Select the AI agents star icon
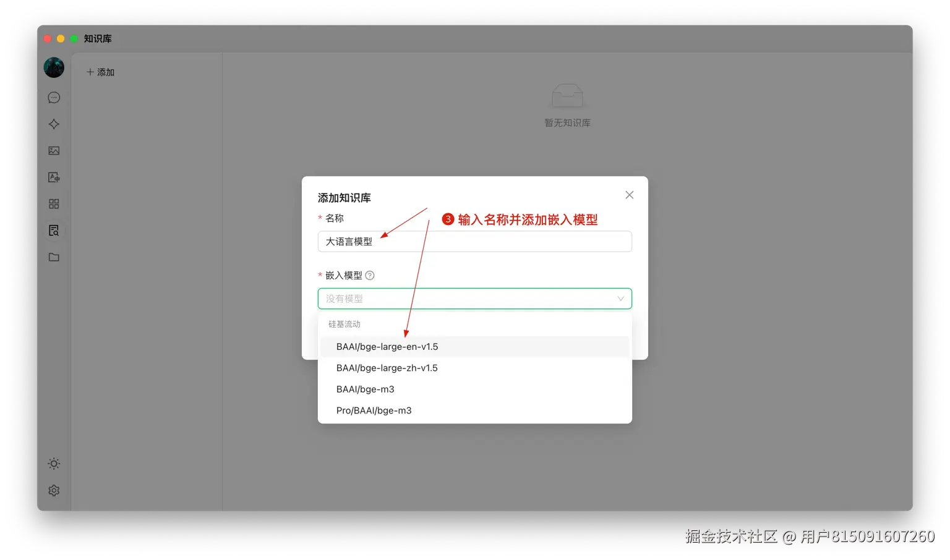Viewport: 950px width, 560px height. 53,124
